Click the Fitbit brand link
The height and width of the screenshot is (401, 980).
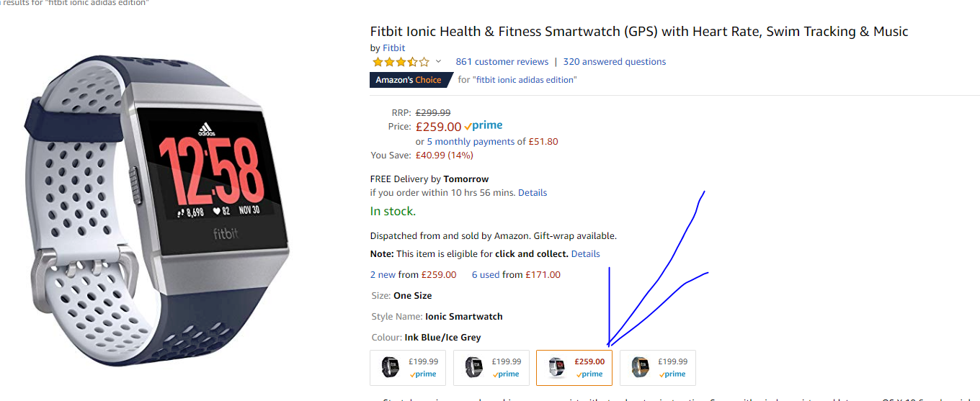click(393, 48)
